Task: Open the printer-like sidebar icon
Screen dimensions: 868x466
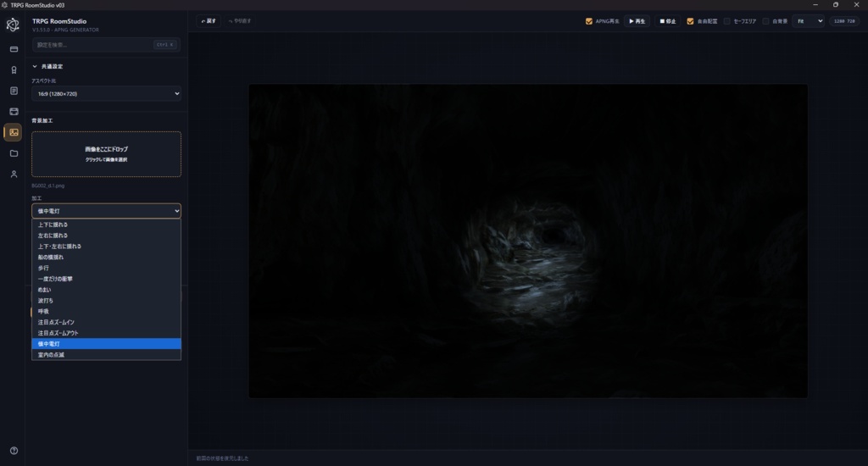Action: coord(14,112)
